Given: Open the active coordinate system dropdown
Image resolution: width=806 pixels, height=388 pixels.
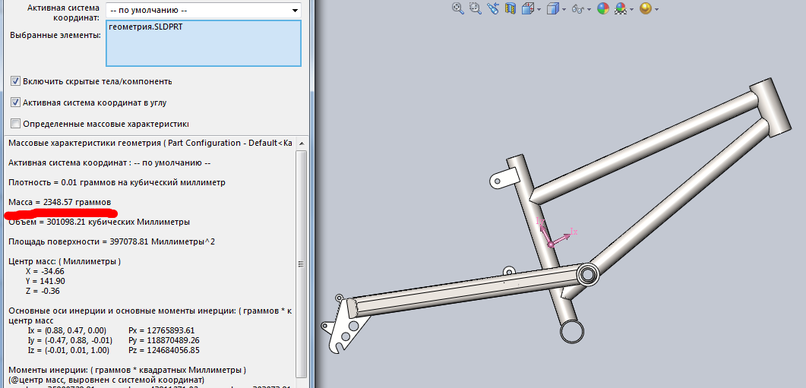Looking at the screenshot, I should (203, 10).
